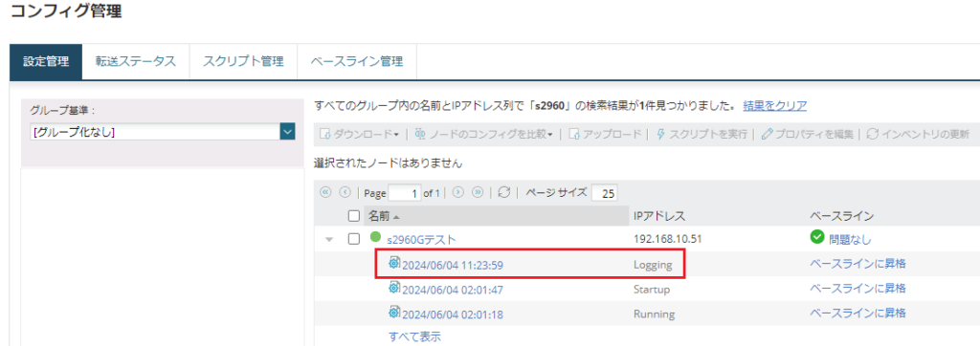The height and width of the screenshot is (346, 980).
Task: Click the アップロード toolbar button
Action: pos(605,134)
